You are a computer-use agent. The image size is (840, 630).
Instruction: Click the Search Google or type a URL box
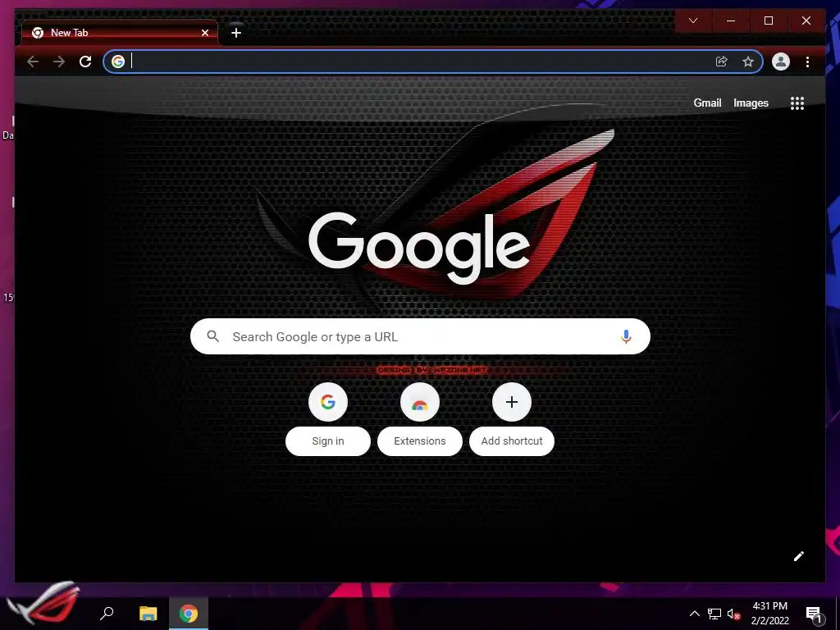coord(420,336)
